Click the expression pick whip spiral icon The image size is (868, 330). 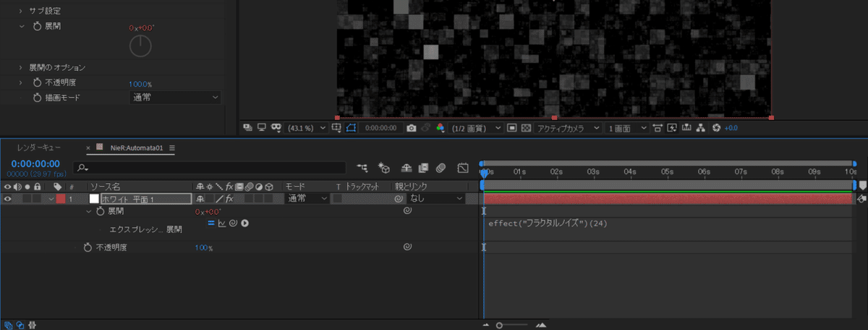(233, 223)
